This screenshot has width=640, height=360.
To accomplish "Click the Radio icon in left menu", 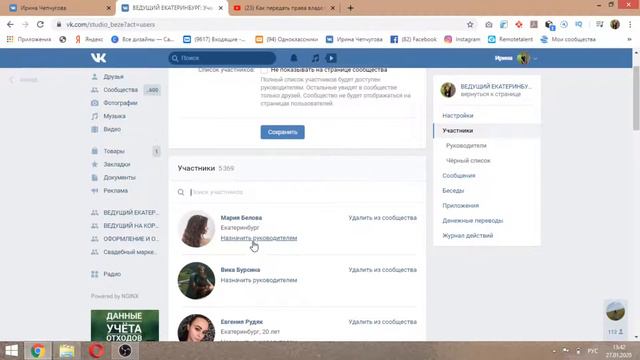I will [x=95, y=274].
